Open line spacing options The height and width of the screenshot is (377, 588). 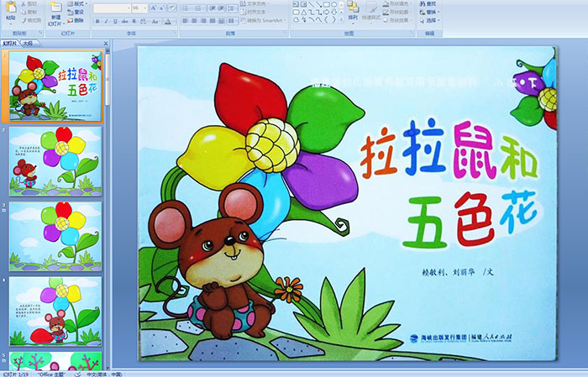[x=232, y=8]
